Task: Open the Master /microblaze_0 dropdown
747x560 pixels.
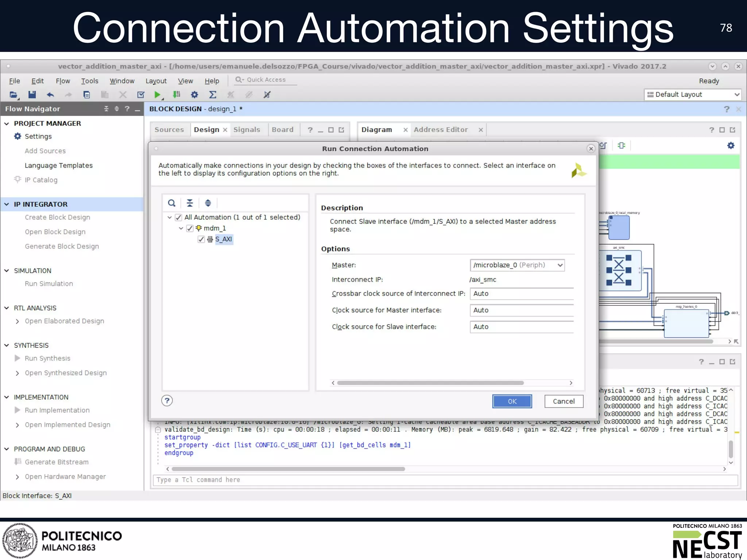Action: click(517, 265)
